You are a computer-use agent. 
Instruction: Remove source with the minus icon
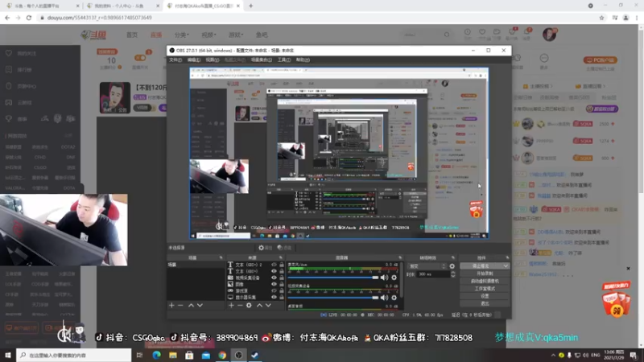(240, 306)
